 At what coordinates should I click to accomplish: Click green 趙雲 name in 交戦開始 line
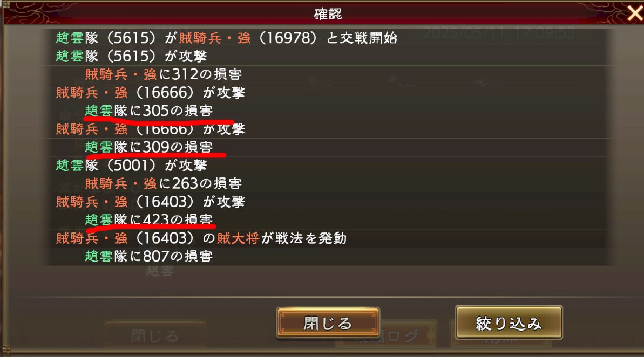click(x=70, y=38)
